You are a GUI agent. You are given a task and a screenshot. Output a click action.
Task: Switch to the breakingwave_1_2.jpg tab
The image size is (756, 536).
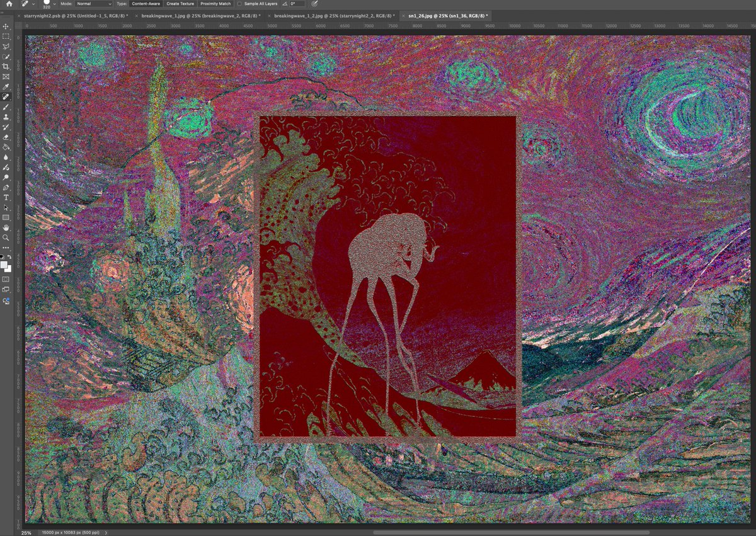pos(335,15)
